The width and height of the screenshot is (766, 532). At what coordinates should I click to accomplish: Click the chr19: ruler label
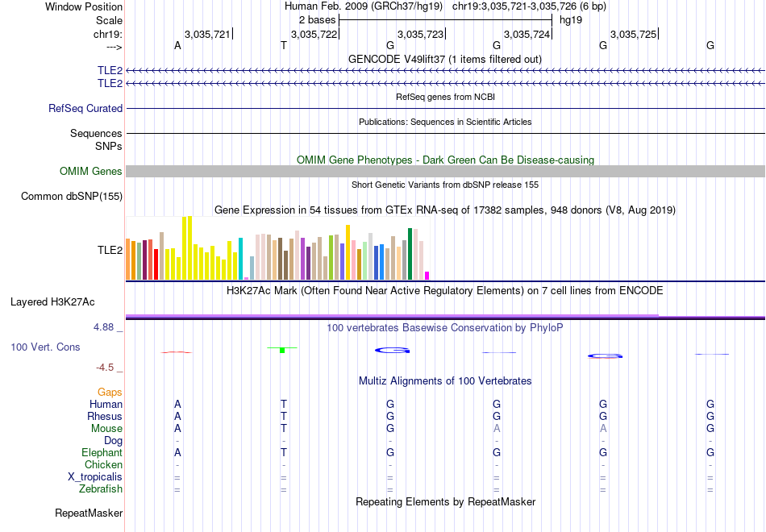[107, 34]
